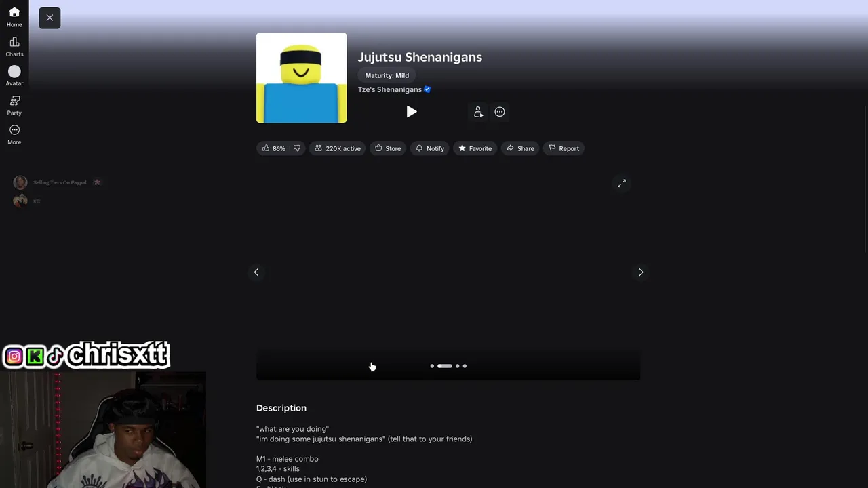Open friend 'Selling Tiers On Paypal'
The height and width of the screenshot is (488, 868).
[x=60, y=182]
